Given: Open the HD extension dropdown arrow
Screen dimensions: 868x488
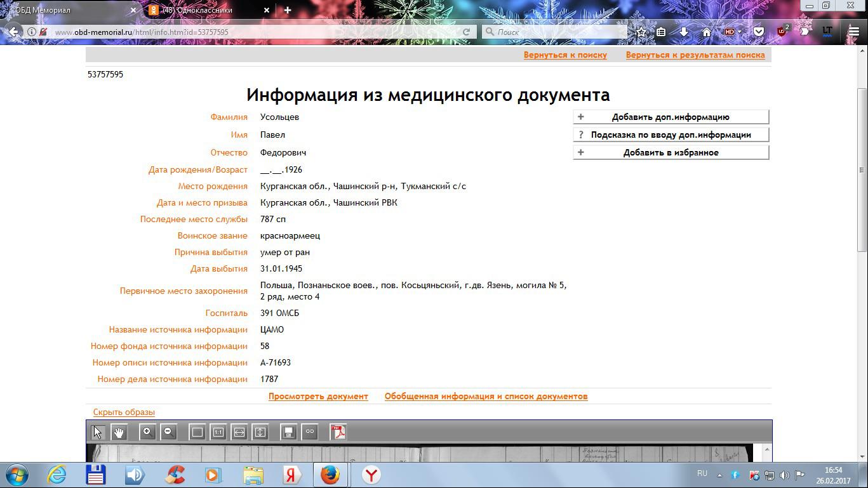Looking at the screenshot, I should coord(739,32).
